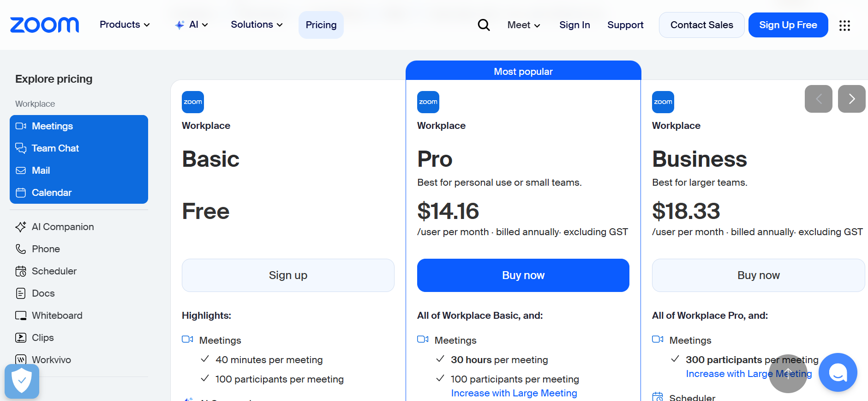Click the Sign Up Free button
This screenshot has width=868, height=401.
click(x=788, y=25)
